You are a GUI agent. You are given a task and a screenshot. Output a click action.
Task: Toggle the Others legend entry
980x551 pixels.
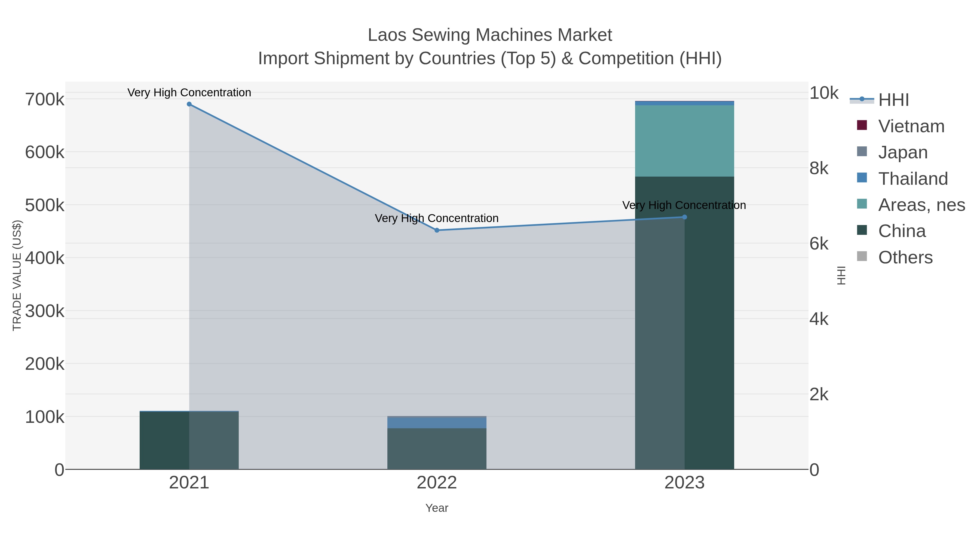895,257
